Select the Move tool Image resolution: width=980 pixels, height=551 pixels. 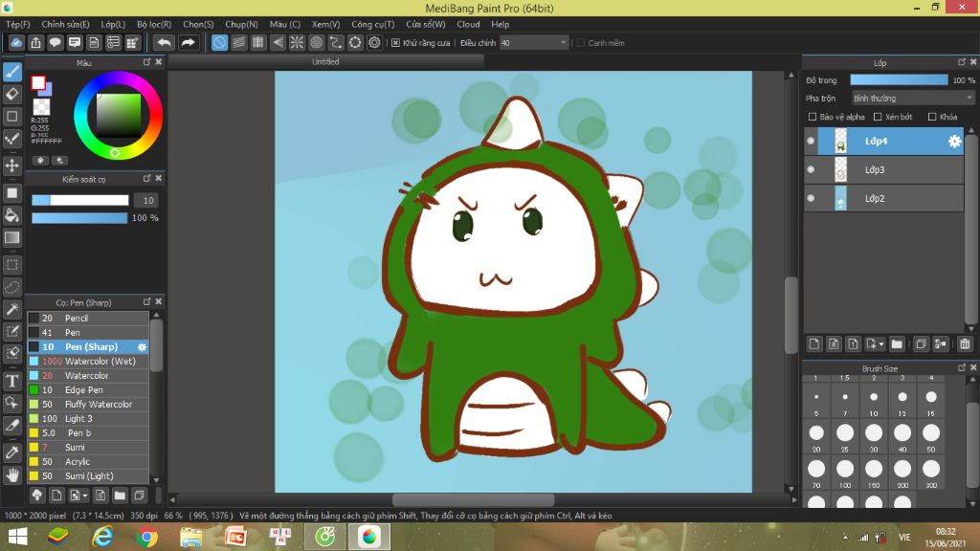(12, 165)
